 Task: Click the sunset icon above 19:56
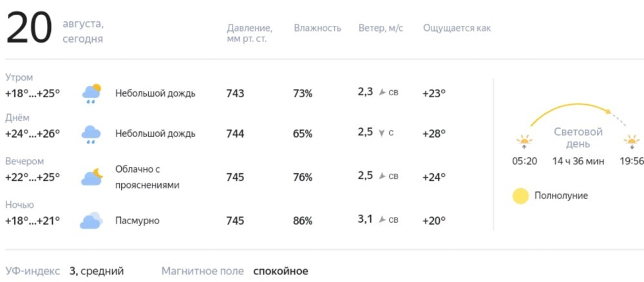coord(632,141)
